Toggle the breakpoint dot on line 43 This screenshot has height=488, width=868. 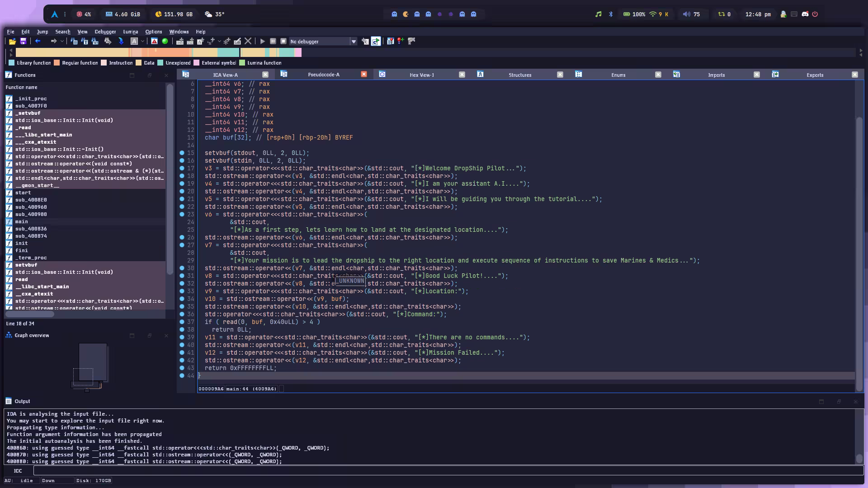point(182,368)
